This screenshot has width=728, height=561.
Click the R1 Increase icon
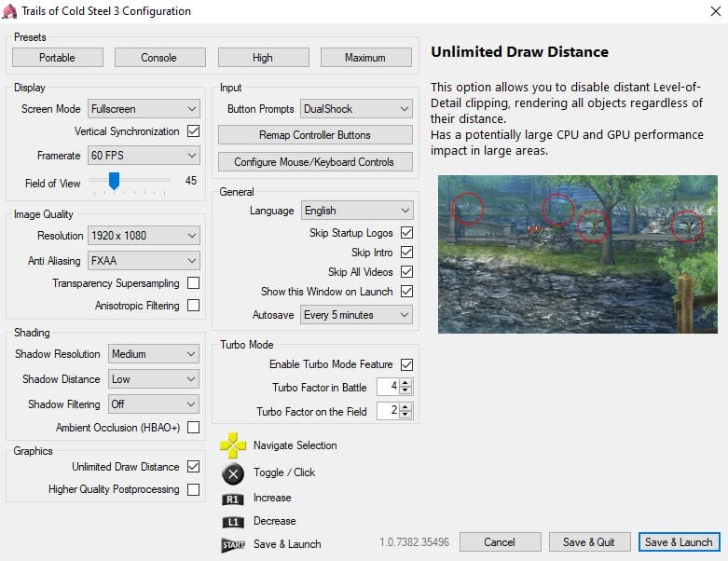233,499
